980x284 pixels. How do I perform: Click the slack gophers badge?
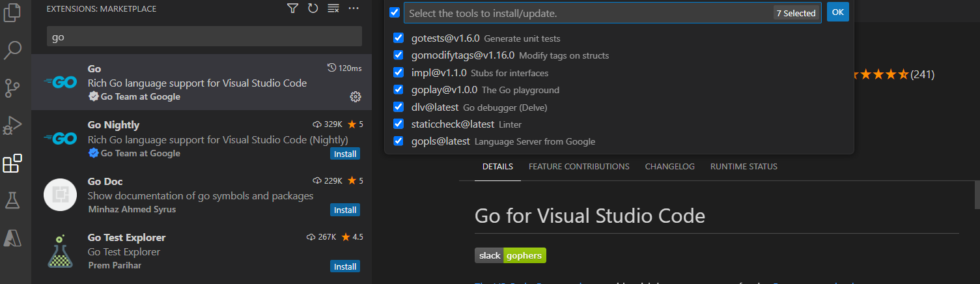coord(511,255)
